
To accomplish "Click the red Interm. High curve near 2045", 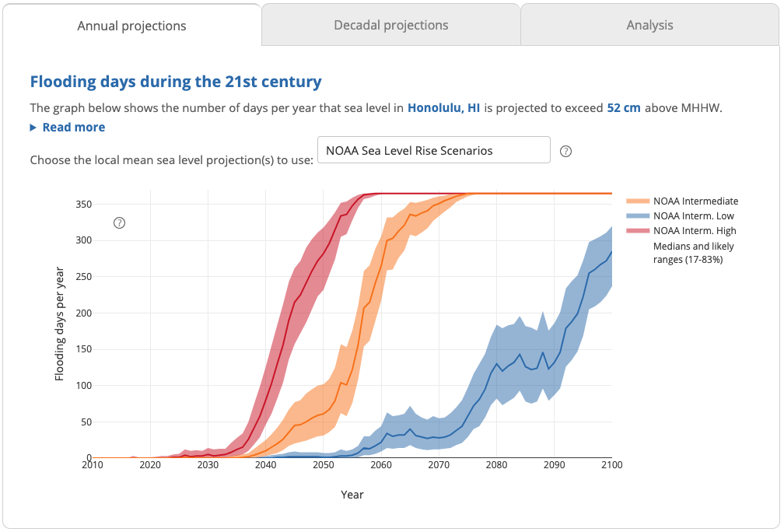I will coord(294,303).
